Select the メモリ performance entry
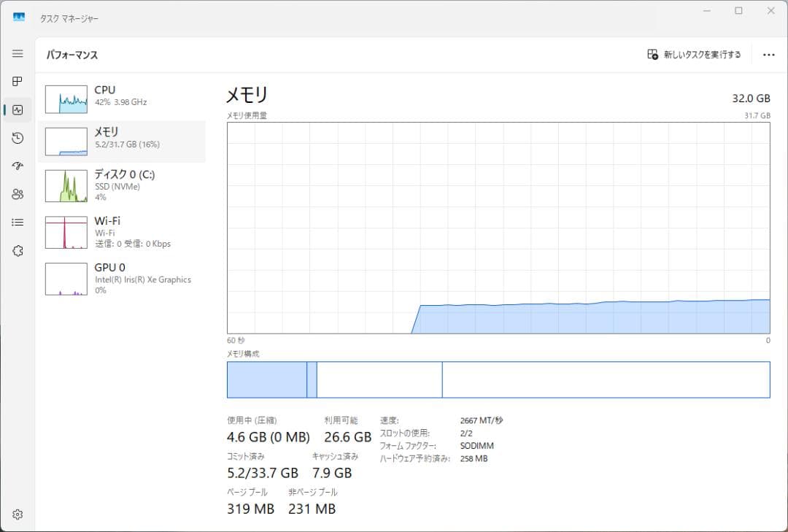The width and height of the screenshot is (788, 532). [x=122, y=140]
